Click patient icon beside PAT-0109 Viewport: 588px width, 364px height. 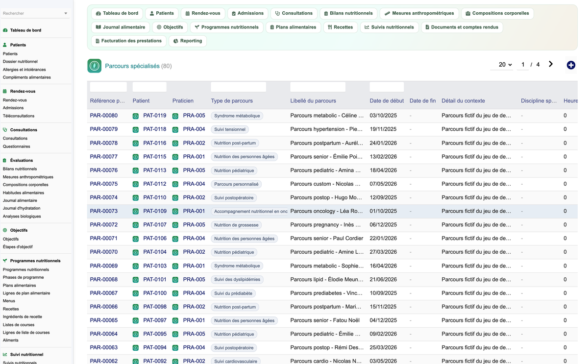tap(136, 212)
